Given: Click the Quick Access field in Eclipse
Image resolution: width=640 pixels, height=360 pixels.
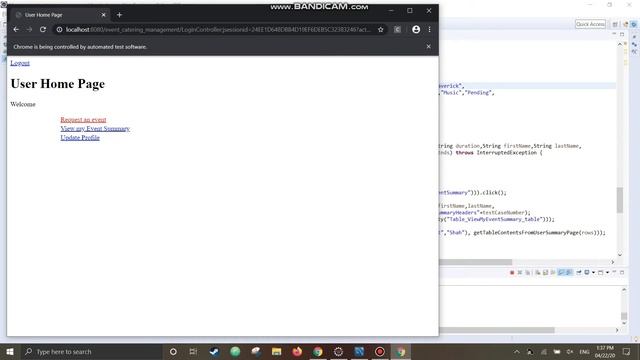Looking at the screenshot, I should pyautogui.click(x=590, y=24).
